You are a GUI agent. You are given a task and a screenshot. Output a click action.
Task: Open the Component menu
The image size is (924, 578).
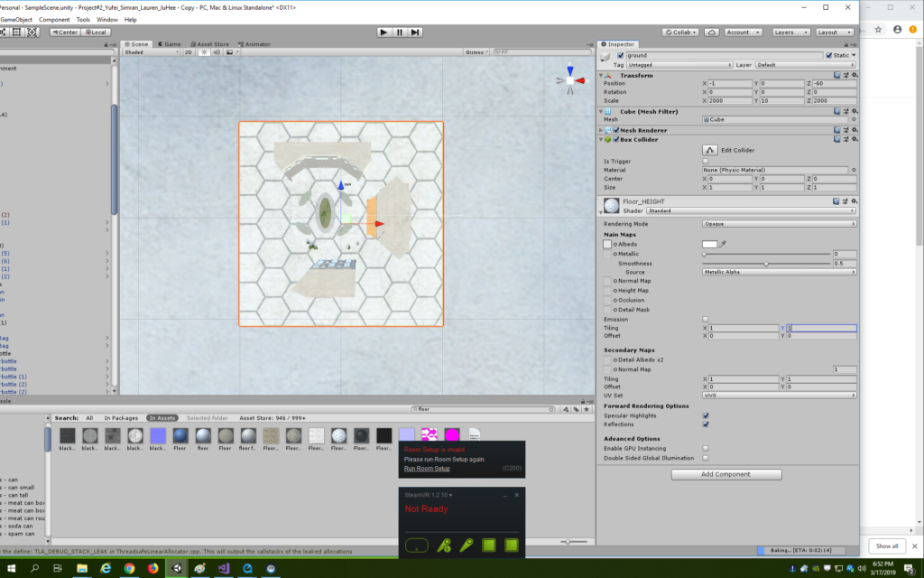coord(54,20)
